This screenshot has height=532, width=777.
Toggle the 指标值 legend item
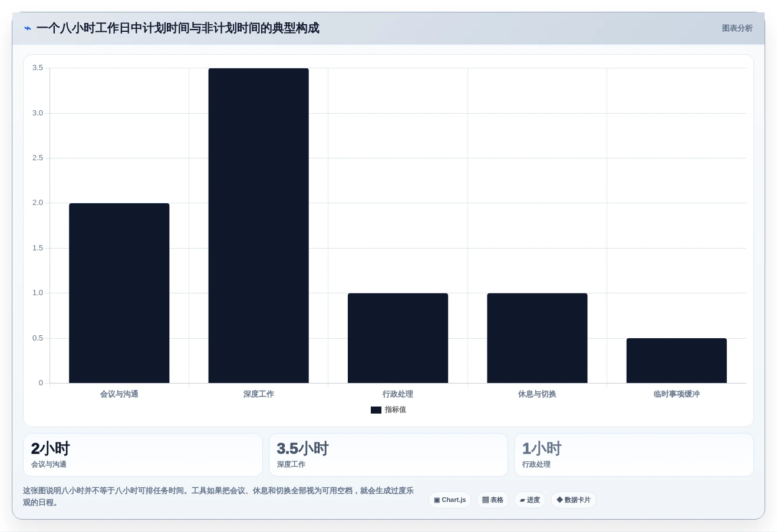click(x=388, y=409)
